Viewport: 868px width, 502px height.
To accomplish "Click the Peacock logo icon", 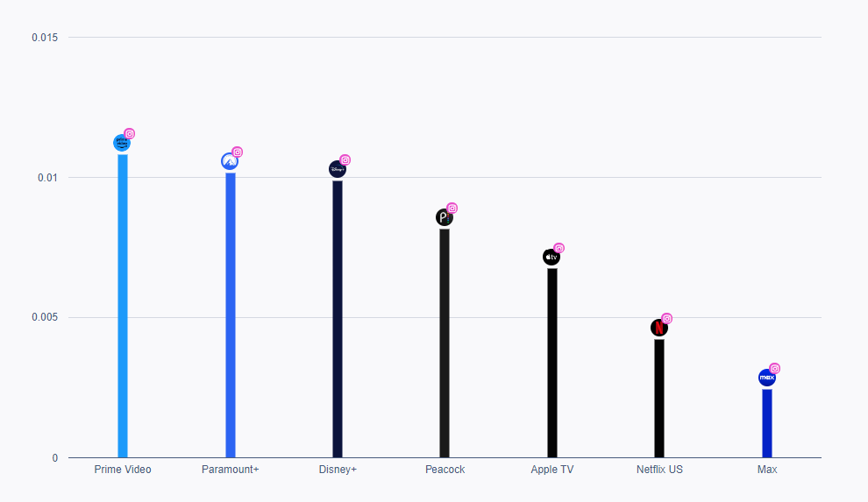I will click(x=445, y=217).
